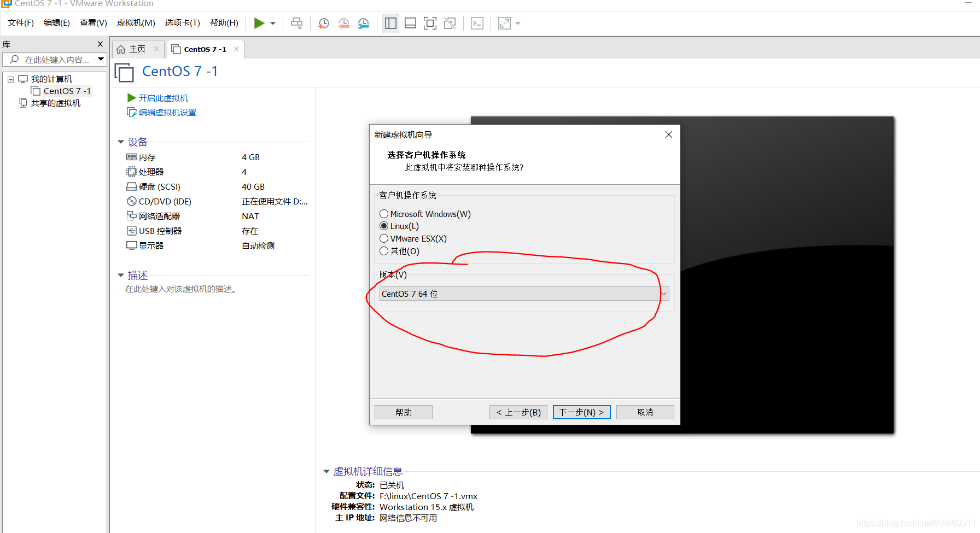This screenshot has width=980, height=533.
Task: Select the 其他(O) radio button
Action: coord(384,251)
